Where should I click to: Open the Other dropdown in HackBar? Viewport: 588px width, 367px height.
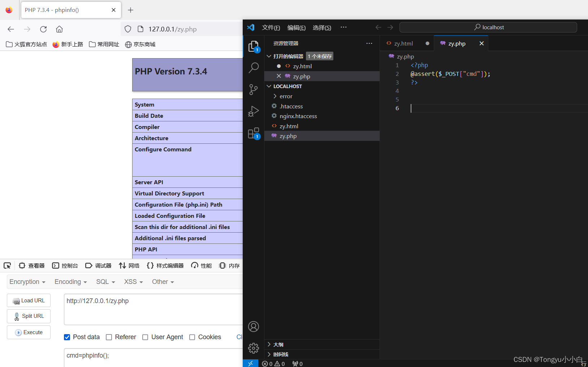tap(163, 282)
